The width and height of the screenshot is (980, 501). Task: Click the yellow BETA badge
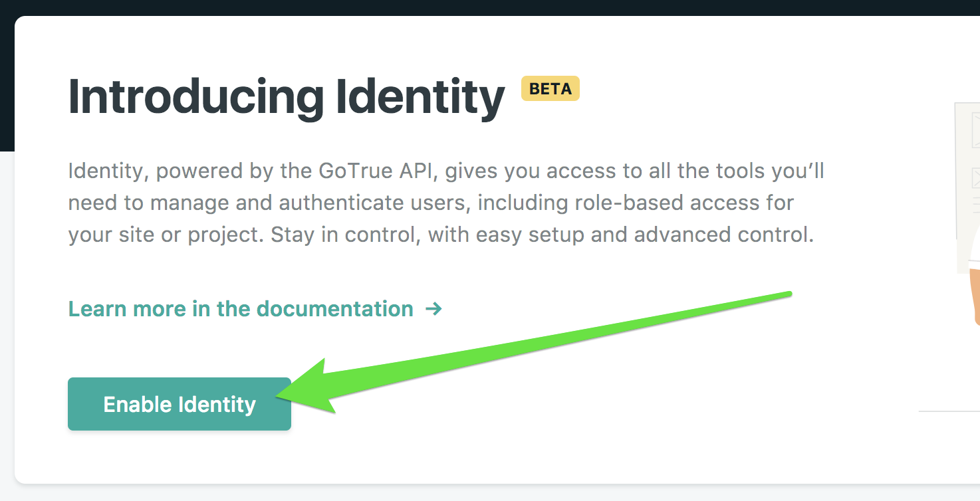pyautogui.click(x=550, y=88)
